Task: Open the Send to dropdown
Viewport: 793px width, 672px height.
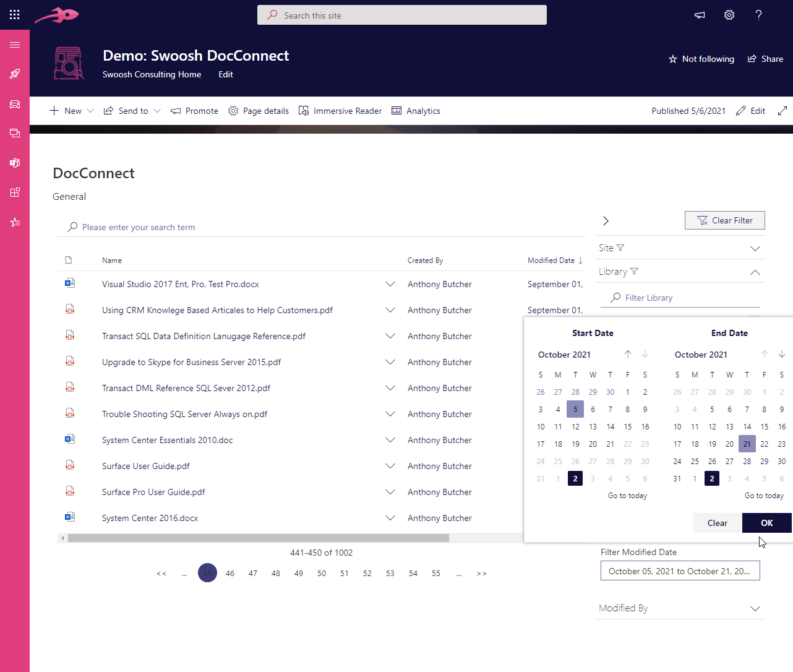Action: coord(132,111)
